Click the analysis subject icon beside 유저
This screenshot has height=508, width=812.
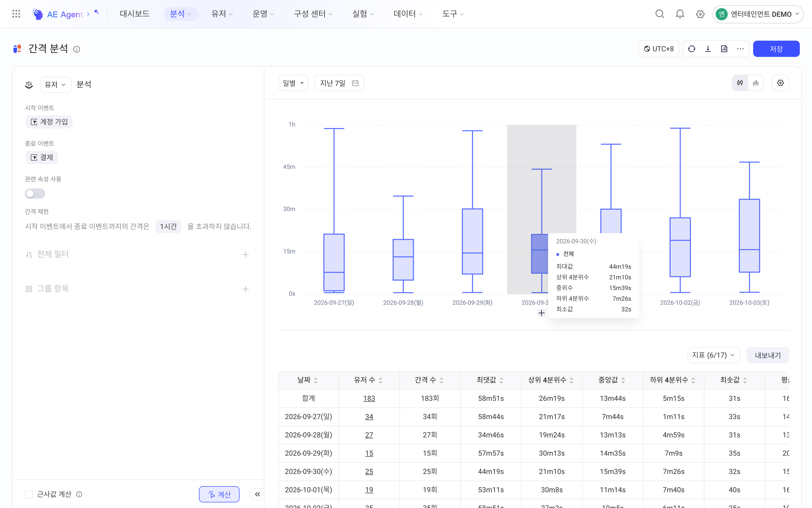click(x=29, y=85)
